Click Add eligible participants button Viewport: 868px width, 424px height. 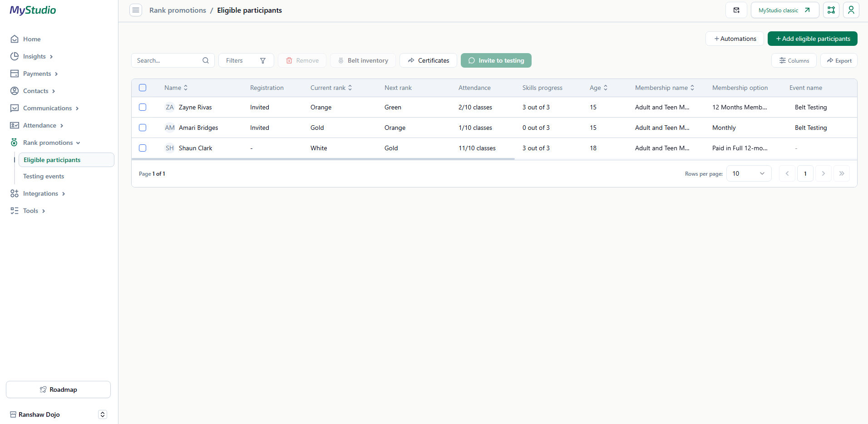click(812, 39)
